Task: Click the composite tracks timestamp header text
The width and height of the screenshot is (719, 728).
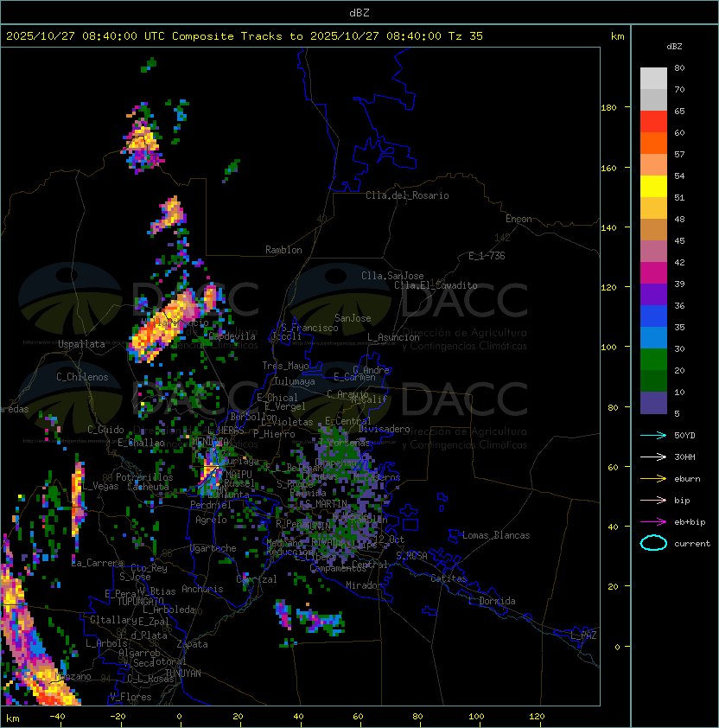Action: [245, 36]
